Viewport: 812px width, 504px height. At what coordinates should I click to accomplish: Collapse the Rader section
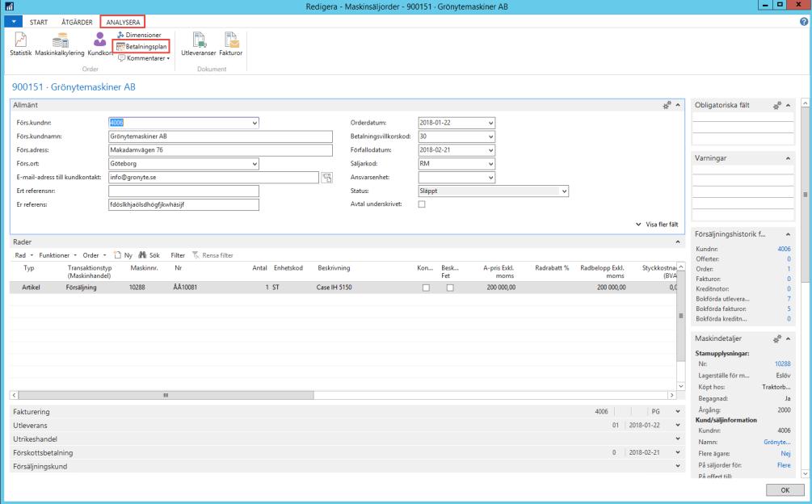click(677, 242)
